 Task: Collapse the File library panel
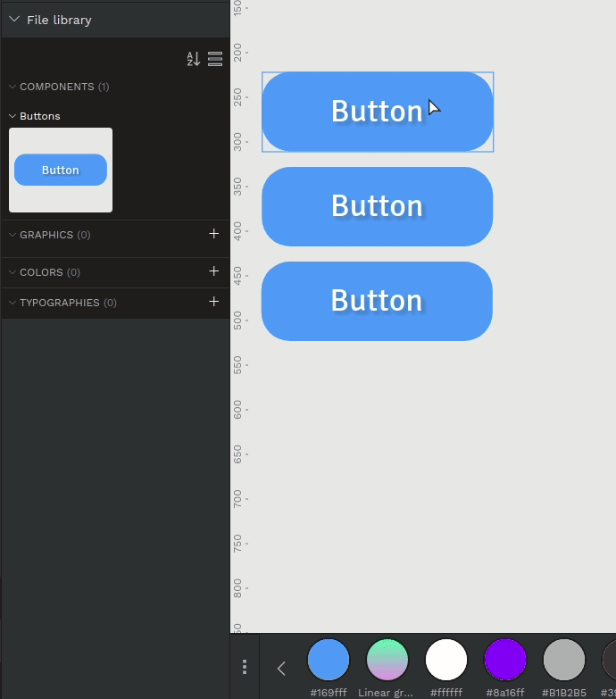pos(14,20)
